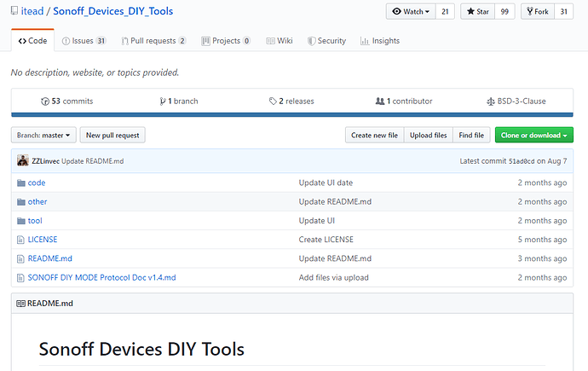Open the README.md file in the list
This screenshot has width=588, height=371.
click(50, 258)
